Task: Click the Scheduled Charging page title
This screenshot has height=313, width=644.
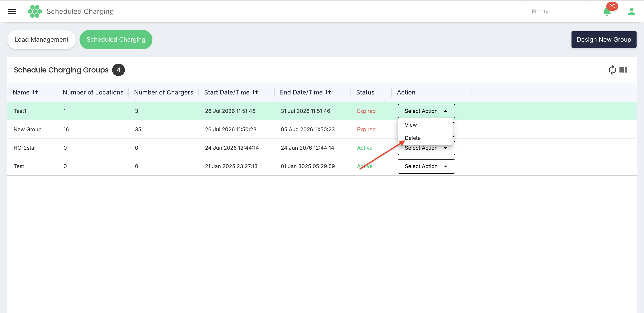Action: click(80, 11)
